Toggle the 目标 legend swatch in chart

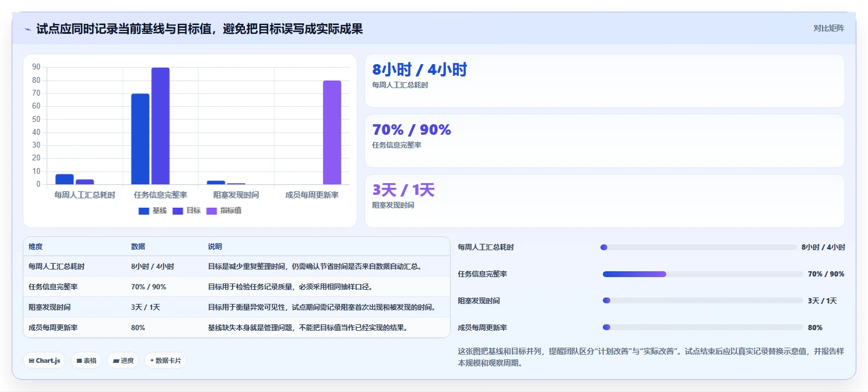click(x=178, y=211)
